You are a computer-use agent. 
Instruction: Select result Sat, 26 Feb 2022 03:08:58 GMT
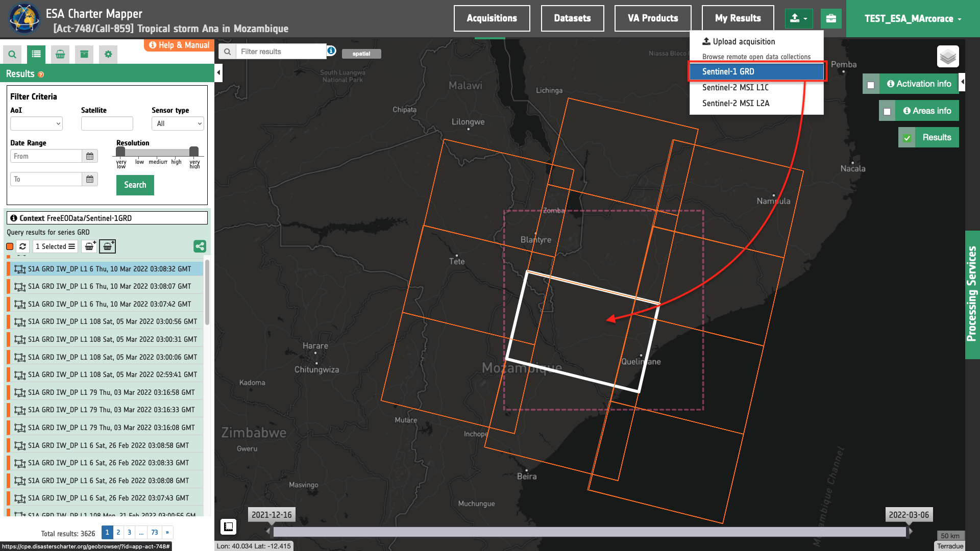click(105, 445)
